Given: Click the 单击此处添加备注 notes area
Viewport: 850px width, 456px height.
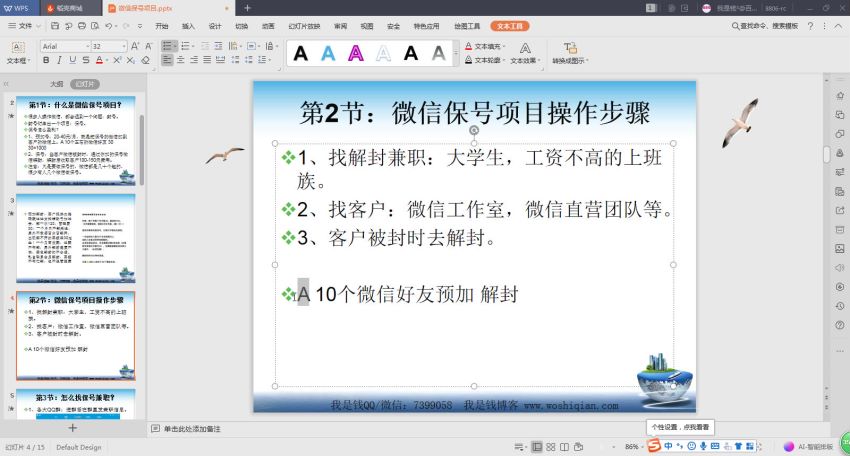Looking at the screenshot, I should click(192, 428).
